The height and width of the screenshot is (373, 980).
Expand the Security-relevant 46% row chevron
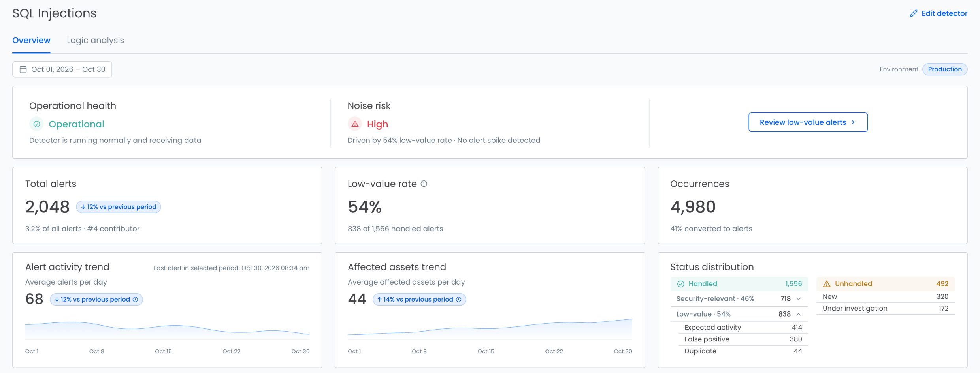[799, 299]
